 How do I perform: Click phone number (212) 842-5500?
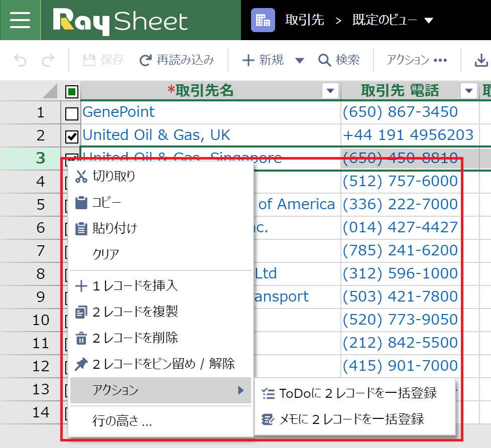400,343
